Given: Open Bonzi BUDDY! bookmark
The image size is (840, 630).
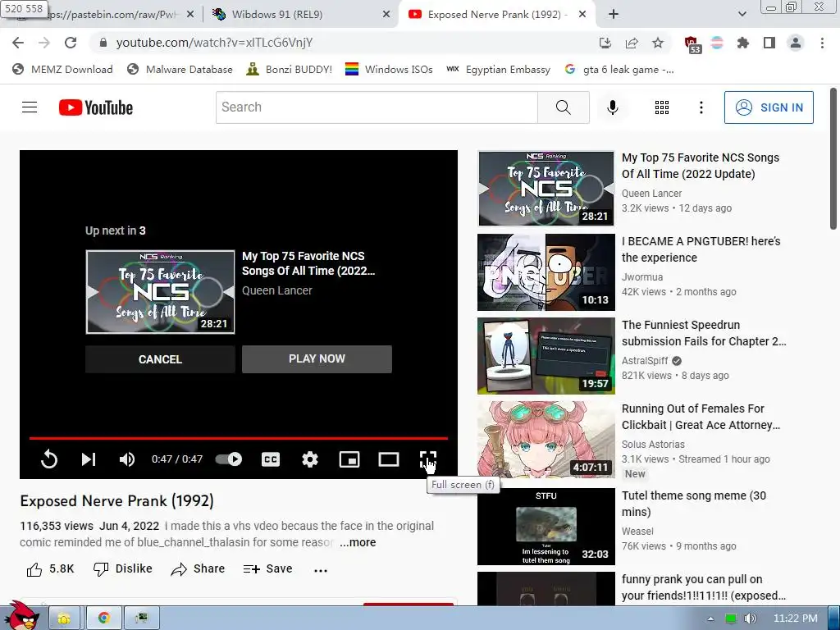Looking at the screenshot, I should coord(290,70).
